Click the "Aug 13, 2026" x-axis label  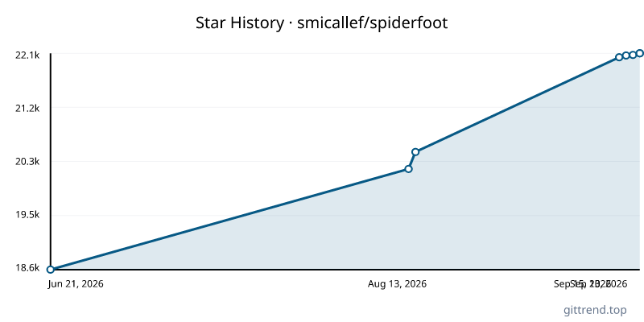coord(397,284)
